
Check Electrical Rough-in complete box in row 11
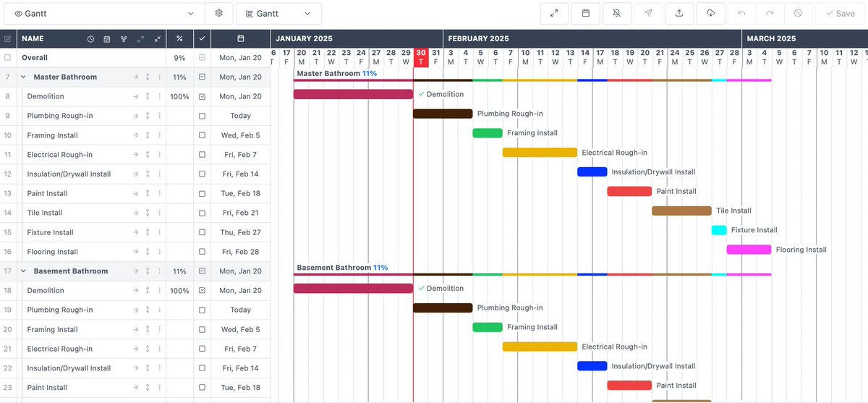point(202,155)
